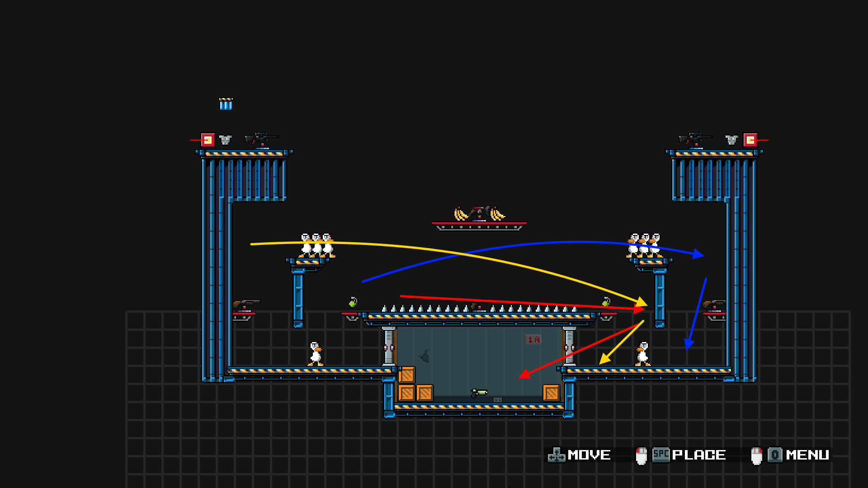Click the MOVE control hint
Screen dimensions: 868x488
pos(580,455)
